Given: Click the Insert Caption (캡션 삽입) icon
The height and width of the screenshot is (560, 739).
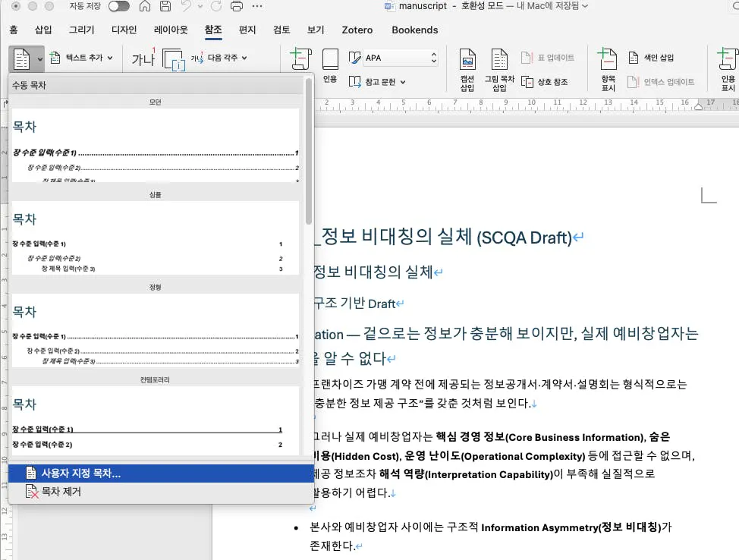Looking at the screenshot, I should click(468, 62).
